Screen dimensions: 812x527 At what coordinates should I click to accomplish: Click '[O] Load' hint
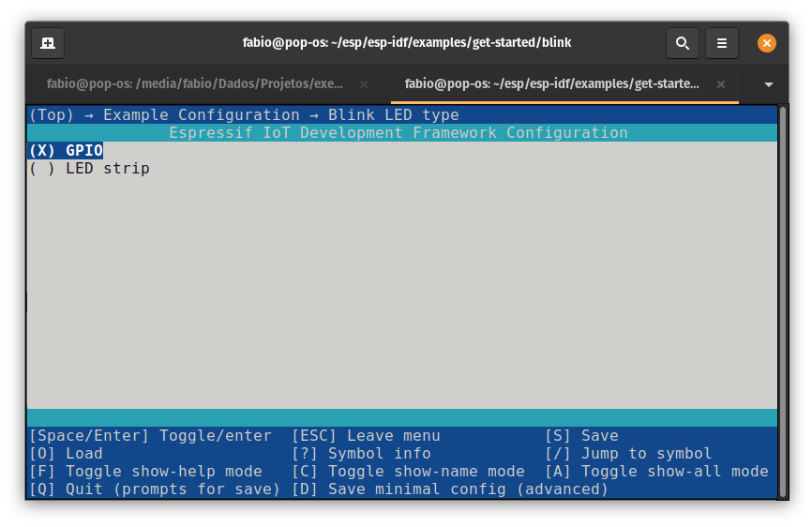pyautogui.click(x=66, y=454)
